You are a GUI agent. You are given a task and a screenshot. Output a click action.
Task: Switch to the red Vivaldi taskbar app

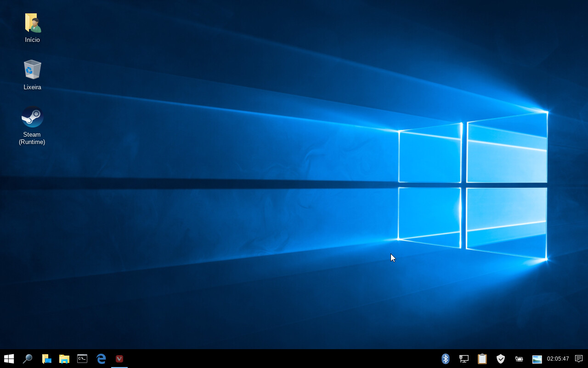119,359
